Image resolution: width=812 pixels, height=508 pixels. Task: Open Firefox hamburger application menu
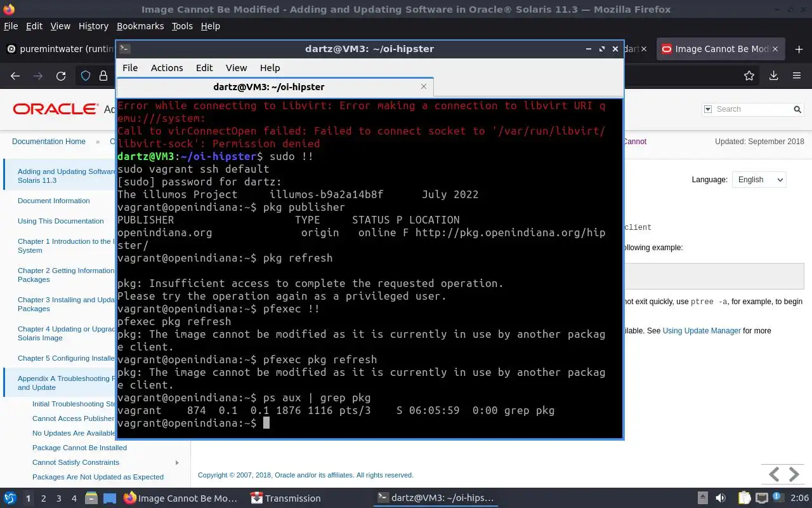(x=797, y=76)
